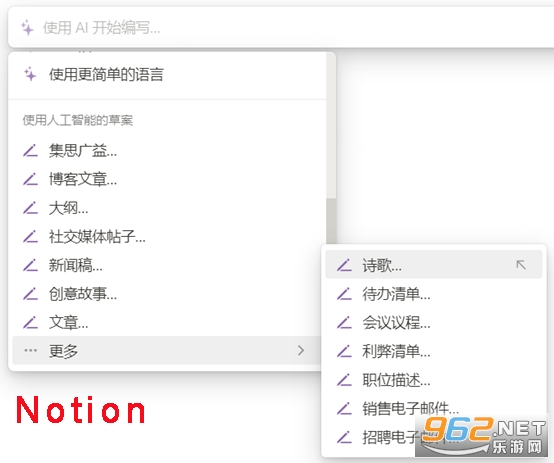Click pencil icon next to 诗歌
554x463 pixels.
pyautogui.click(x=344, y=265)
